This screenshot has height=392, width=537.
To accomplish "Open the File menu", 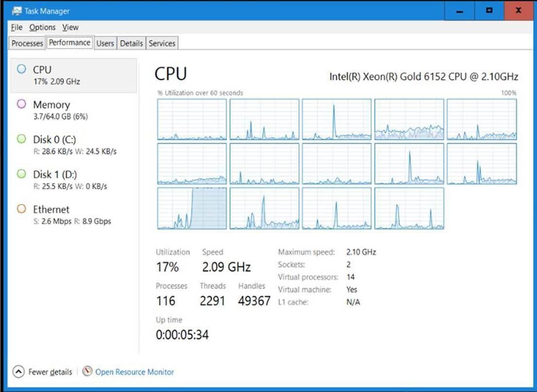I will 16,28.
